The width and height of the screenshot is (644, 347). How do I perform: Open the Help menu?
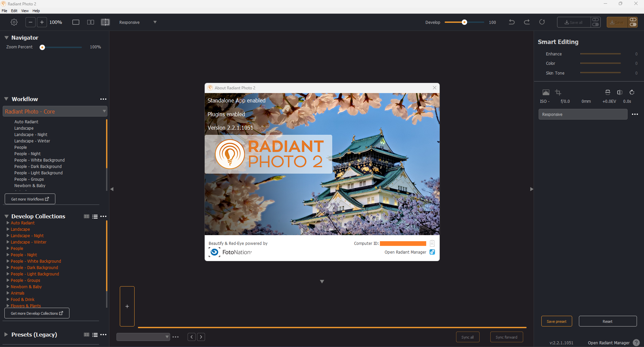pos(36,11)
